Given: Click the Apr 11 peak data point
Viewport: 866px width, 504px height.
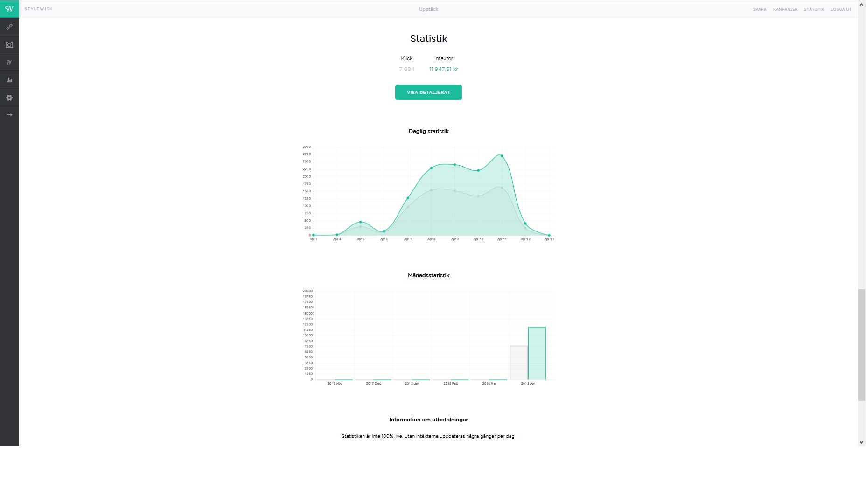Looking at the screenshot, I should point(502,156).
